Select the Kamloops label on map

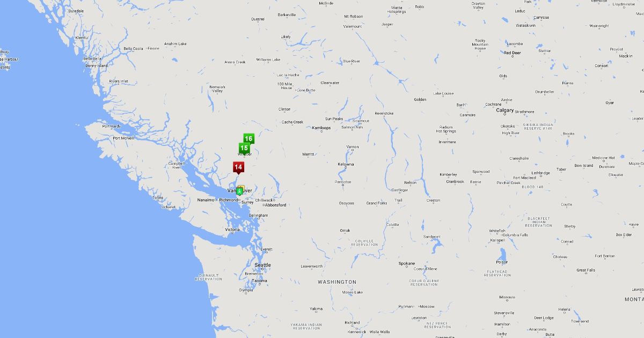tap(321, 128)
